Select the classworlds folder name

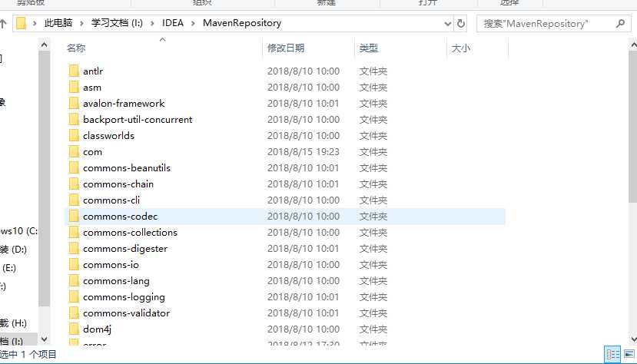click(108, 135)
